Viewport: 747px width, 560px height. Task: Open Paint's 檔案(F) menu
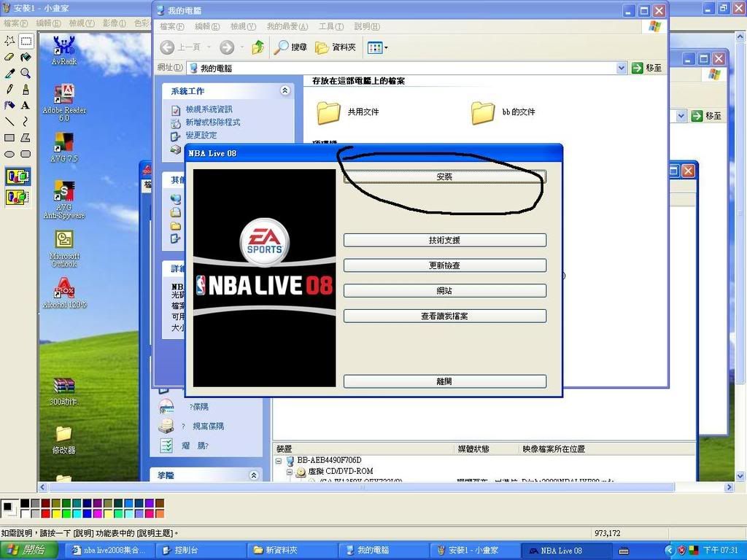coord(16,23)
